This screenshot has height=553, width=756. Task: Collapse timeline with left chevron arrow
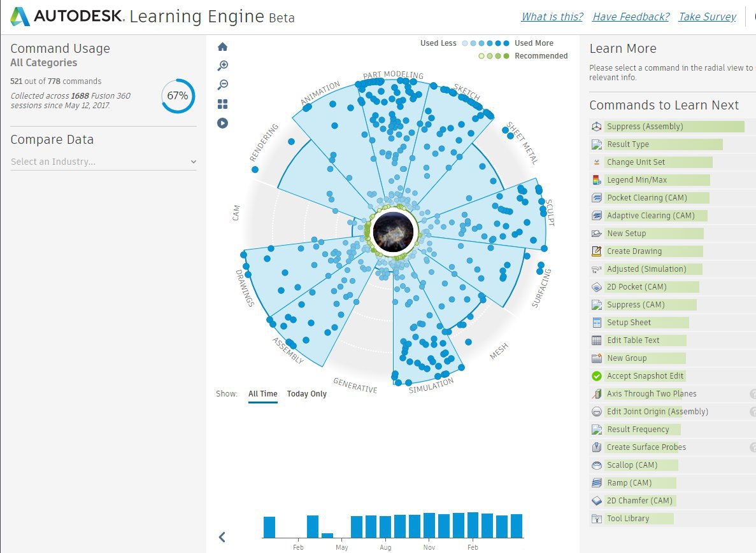click(x=222, y=537)
